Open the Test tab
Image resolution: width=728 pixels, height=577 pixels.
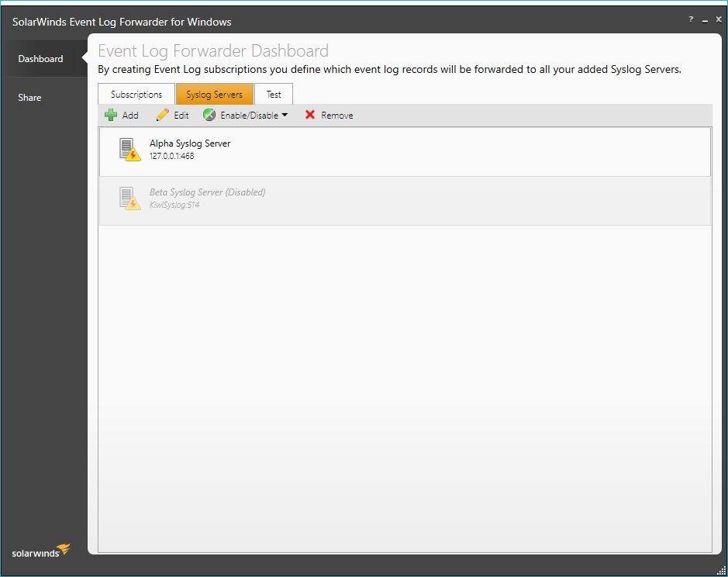coord(274,95)
